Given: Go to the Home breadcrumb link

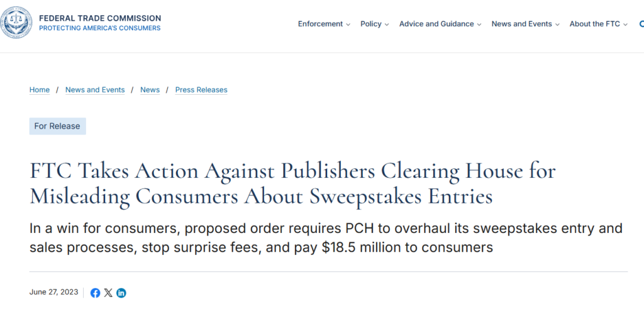Looking at the screenshot, I should coord(40,90).
